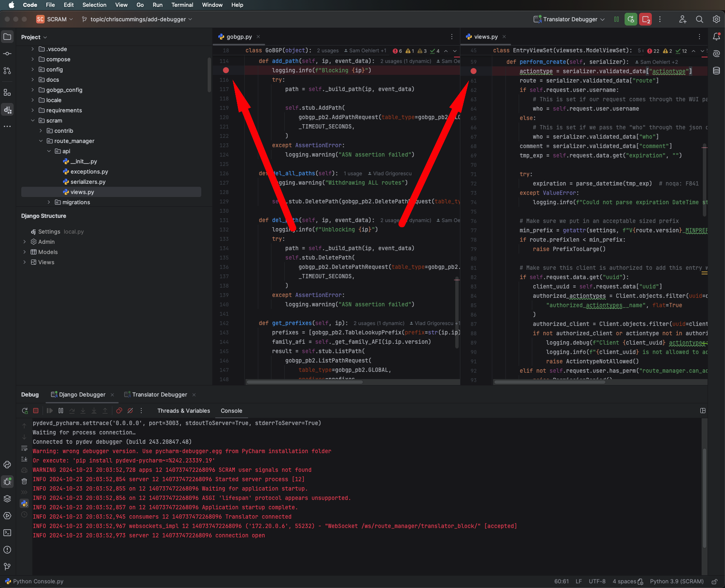The width and height of the screenshot is (725, 588).
Task: Close the views.py editor tab
Action: click(504, 37)
